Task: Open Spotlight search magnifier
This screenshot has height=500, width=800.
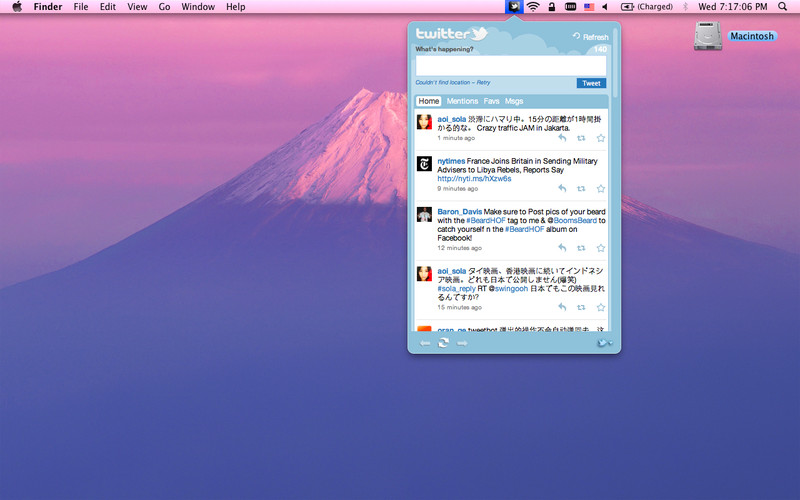Action: click(783, 7)
